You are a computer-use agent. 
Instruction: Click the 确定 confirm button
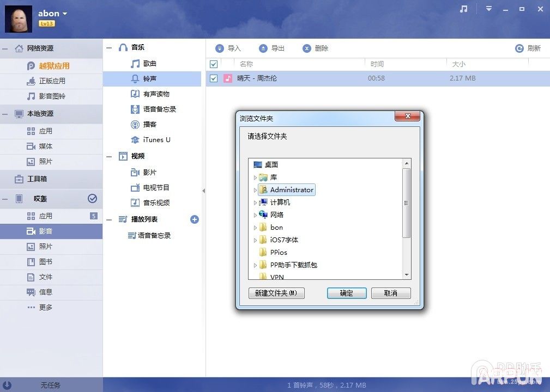[346, 293]
